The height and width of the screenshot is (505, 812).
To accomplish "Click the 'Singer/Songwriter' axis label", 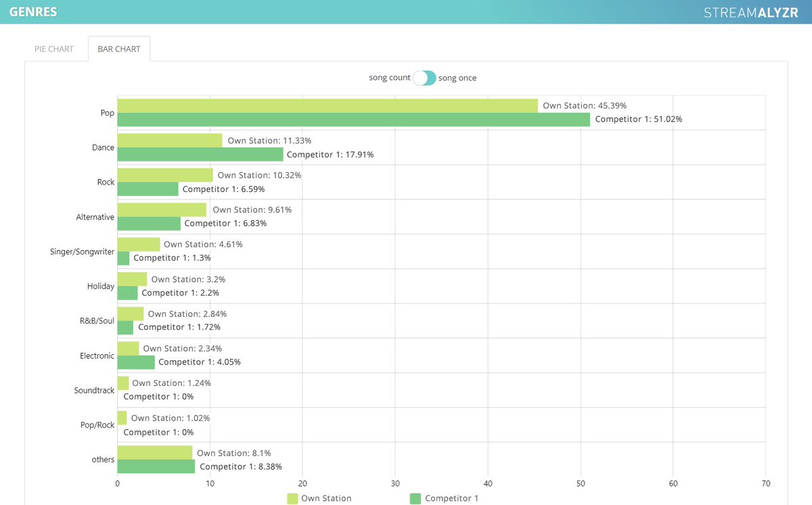I will click(x=83, y=251).
